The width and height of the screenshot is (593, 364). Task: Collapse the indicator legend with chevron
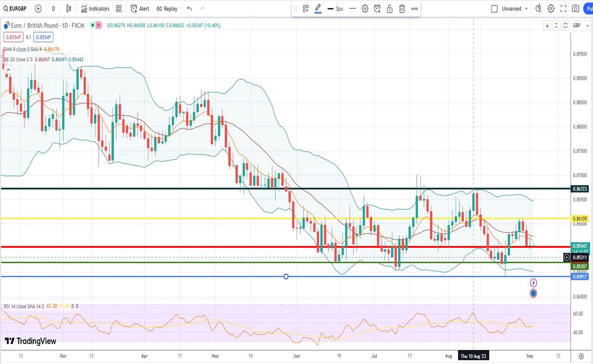pyautogui.click(x=8, y=70)
